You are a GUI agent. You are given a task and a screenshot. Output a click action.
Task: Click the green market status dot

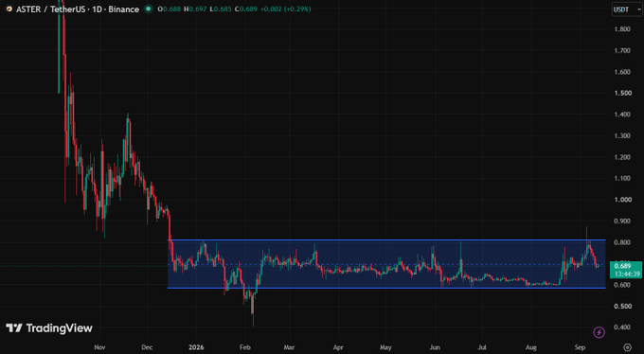149,9
